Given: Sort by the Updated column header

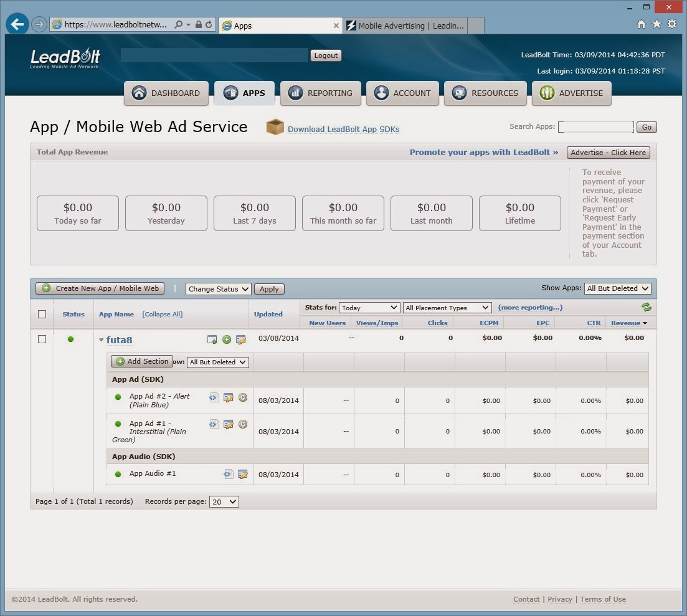Looking at the screenshot, I should [268, 314].
